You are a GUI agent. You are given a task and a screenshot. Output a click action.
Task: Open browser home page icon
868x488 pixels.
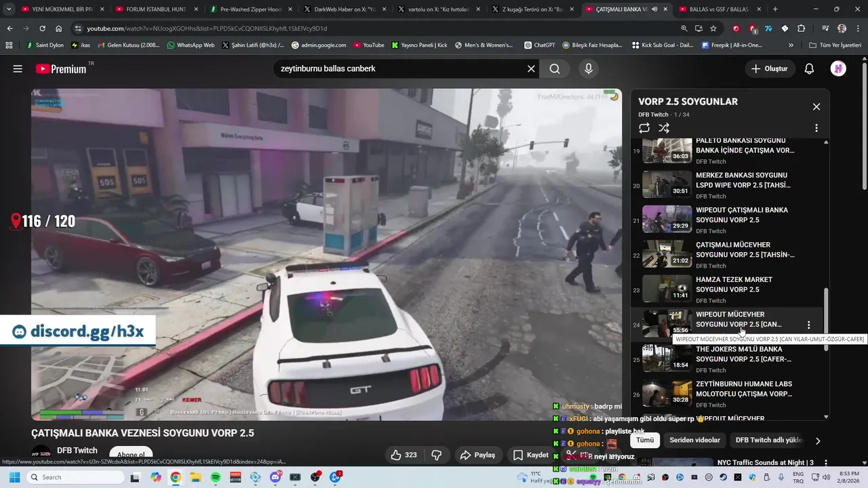58,28
